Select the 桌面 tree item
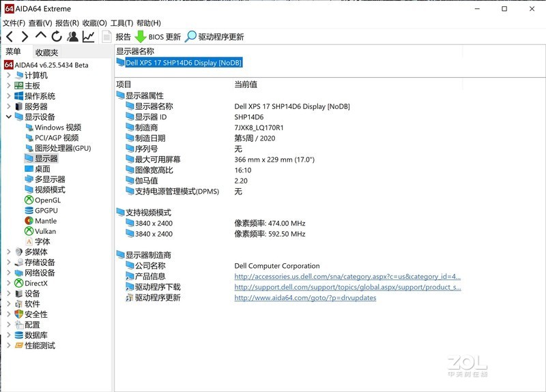Image resolution: width=546 pixels, height=392 pixels. [42, 169]
